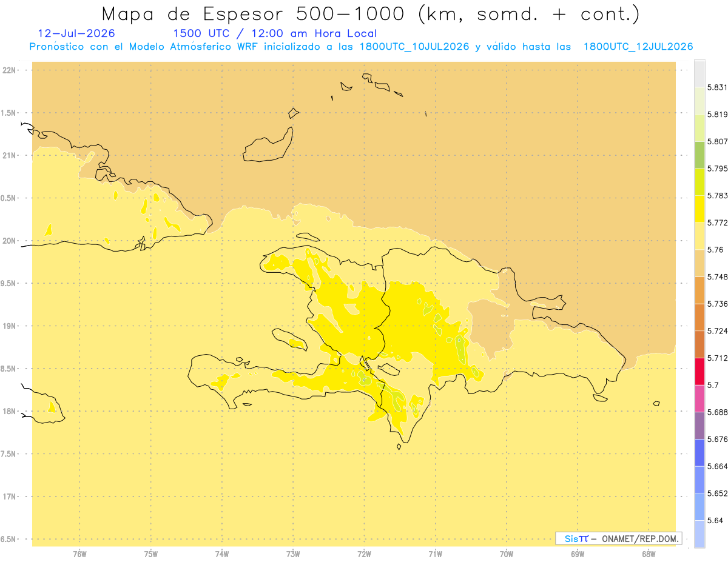Click the 20N latitude axis label
This screenshot has width=728, height=562.
coord(8,241)
